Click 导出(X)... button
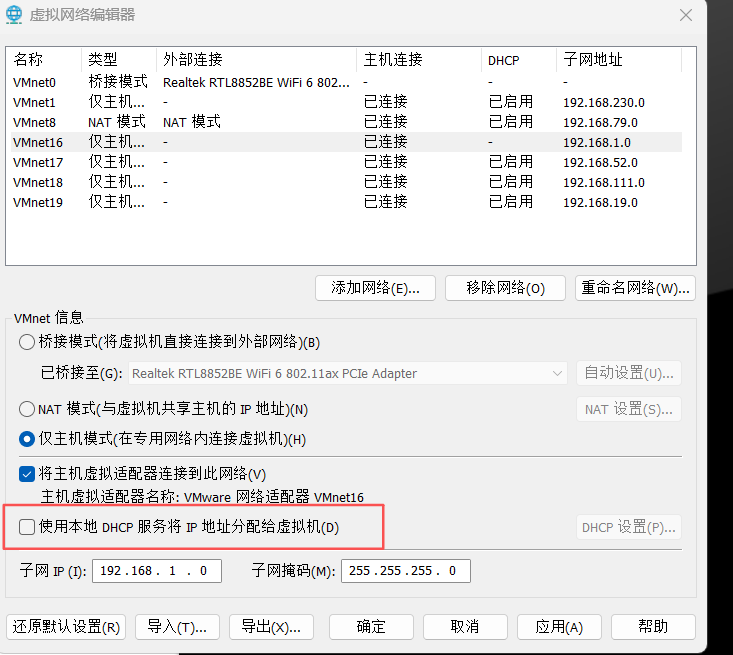 click(271, 627)
